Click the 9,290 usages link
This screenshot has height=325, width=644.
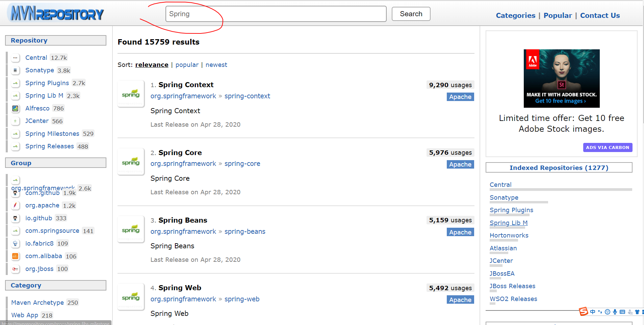click(x=450, y=85)
